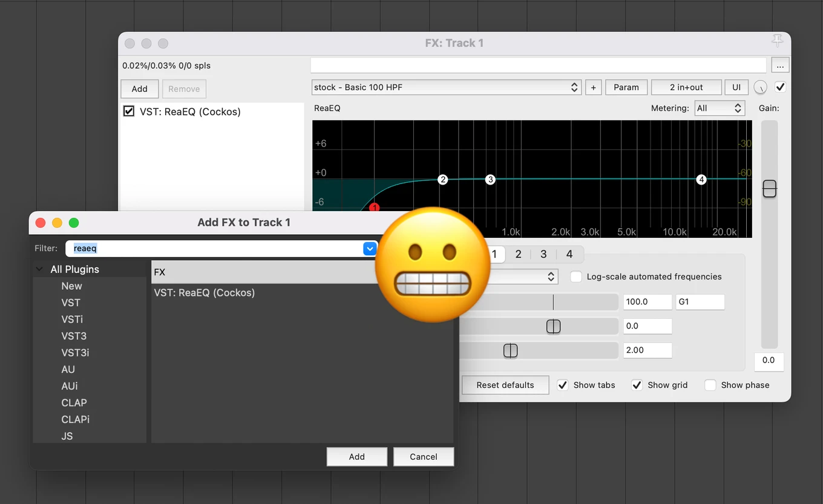Viewport: 823px width, 504px height.
Task: Open the '...' options button in FX window
Action: pos(780,65)
